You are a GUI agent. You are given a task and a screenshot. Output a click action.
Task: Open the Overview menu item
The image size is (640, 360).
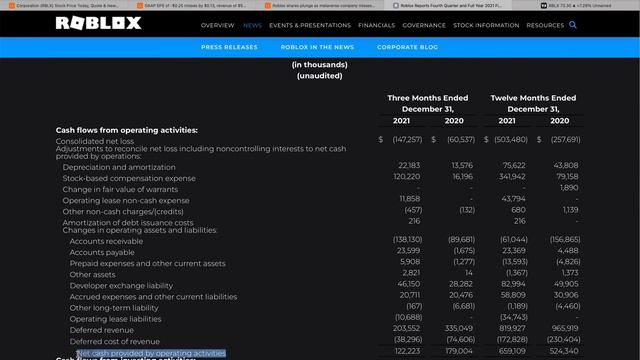[218, 25]
